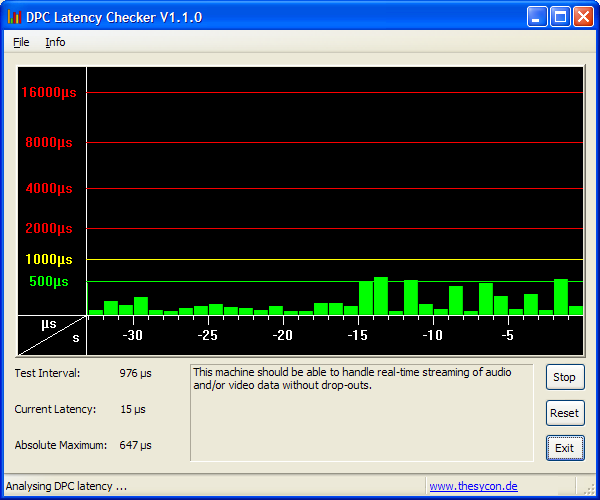Screen dimensions: 600x500
Task: Click the -25 time axis label
Action: (207, 335)
